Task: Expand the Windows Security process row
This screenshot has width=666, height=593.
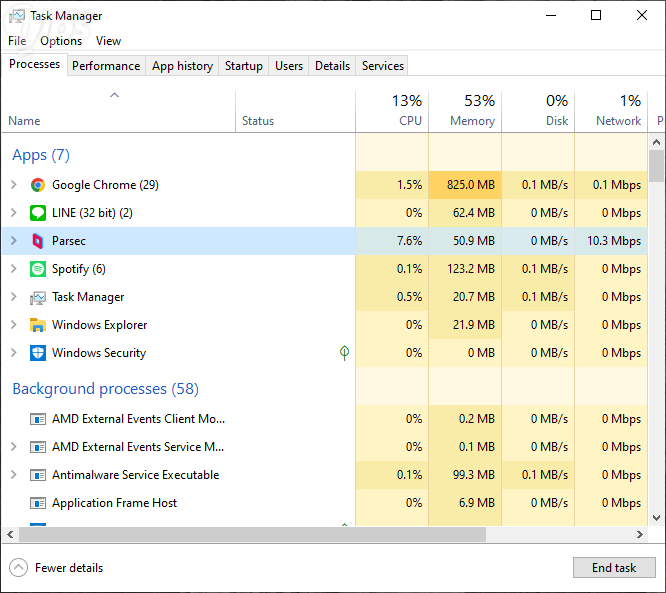Action: 14,353
